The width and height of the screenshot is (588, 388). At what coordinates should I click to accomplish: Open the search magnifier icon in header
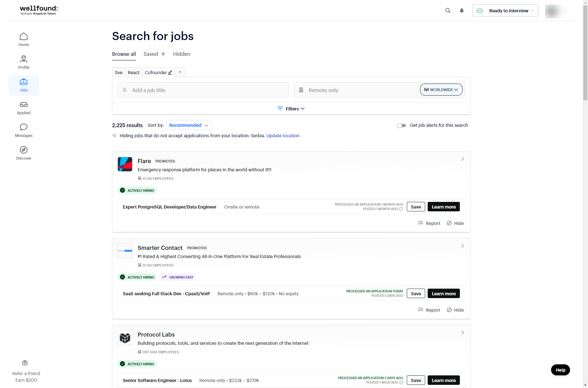(448, 10)
